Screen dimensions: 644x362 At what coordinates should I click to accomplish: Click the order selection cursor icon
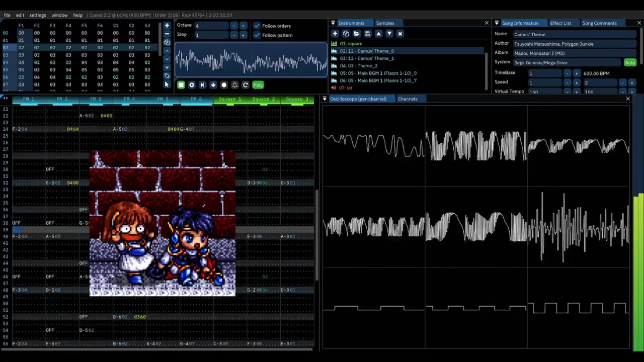[167, 84]
